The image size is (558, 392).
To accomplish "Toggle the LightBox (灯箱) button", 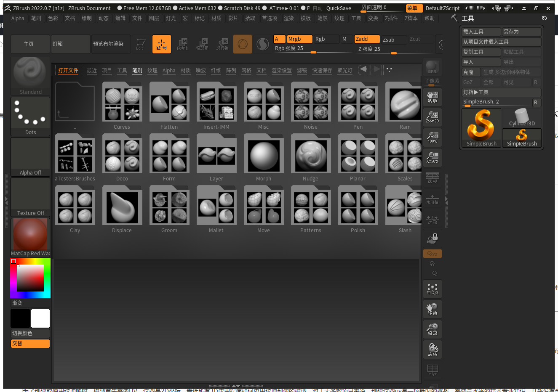I will tap(71, 44).
